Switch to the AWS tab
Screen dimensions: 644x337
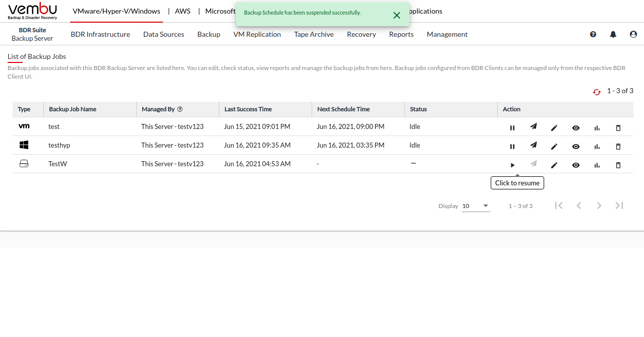click(183, 11)
